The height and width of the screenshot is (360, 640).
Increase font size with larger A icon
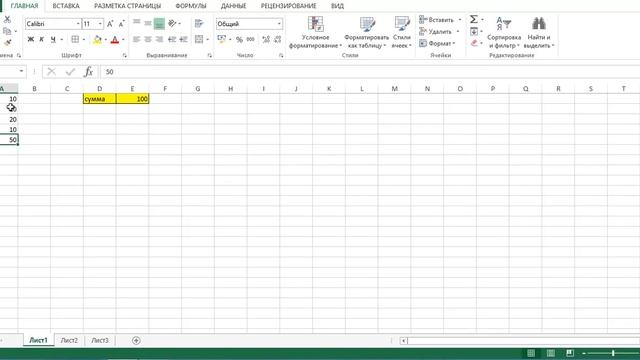click(x=110, y=24)
